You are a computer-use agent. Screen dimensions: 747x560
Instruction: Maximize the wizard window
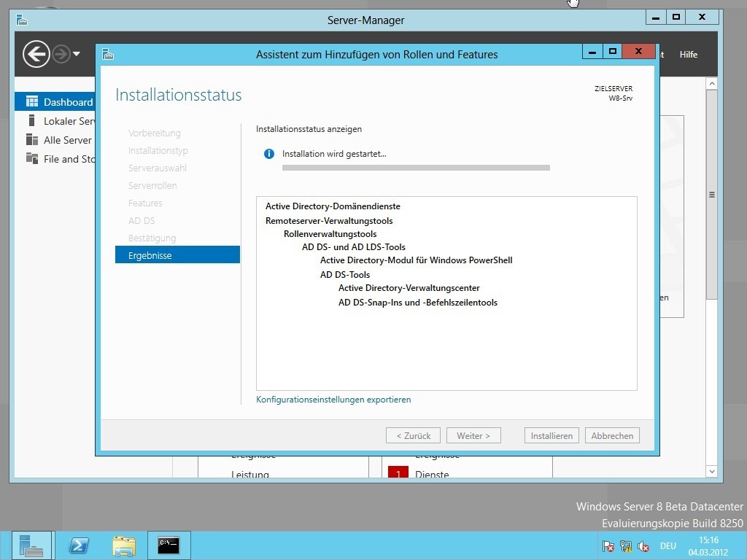pyautogui.click(x=613, y=52)
